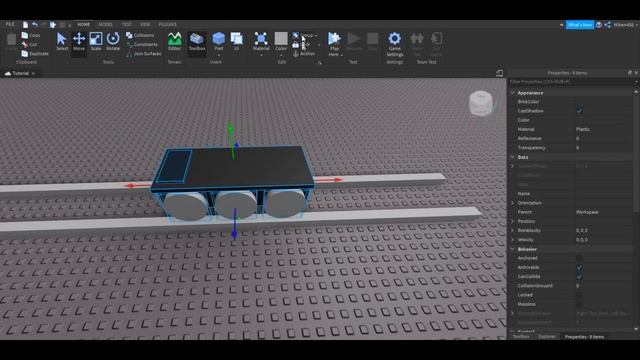640x360 pixels.
Task: Click the Color property row in Appearance
Action: [571, 120]
